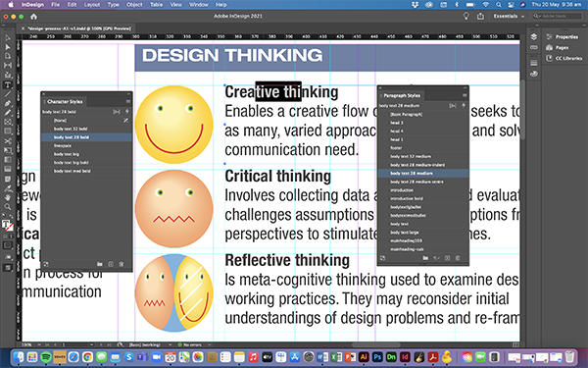Image resolution: width=588 pixels, height=368 pixels.
Task: Delete selected style in Paragraph Styles panel
Action: (458, 258)
